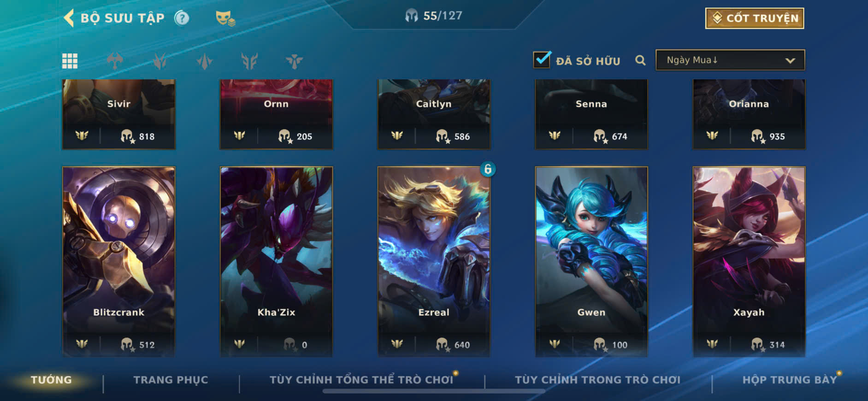This screenshot has height=401, width=868.
Task: Open Tùy Chỉnh Trong Trò Chơi tab
Action: pos(597,380)
